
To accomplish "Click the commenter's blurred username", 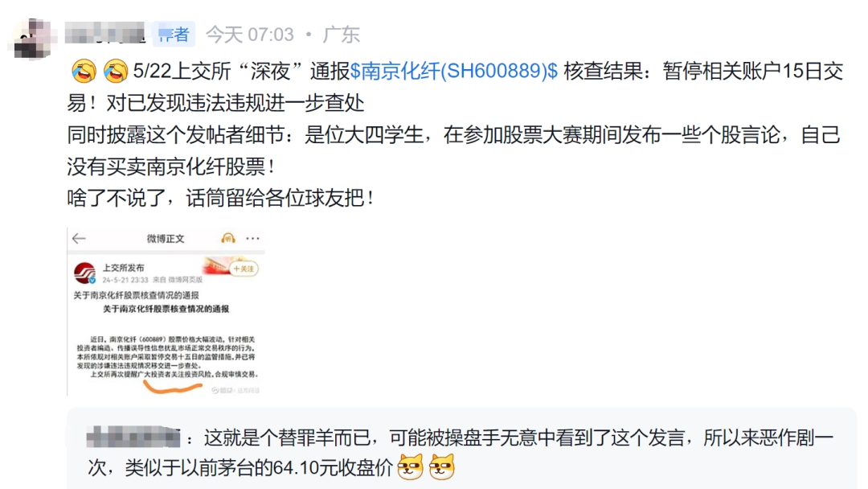I will 133,438.
